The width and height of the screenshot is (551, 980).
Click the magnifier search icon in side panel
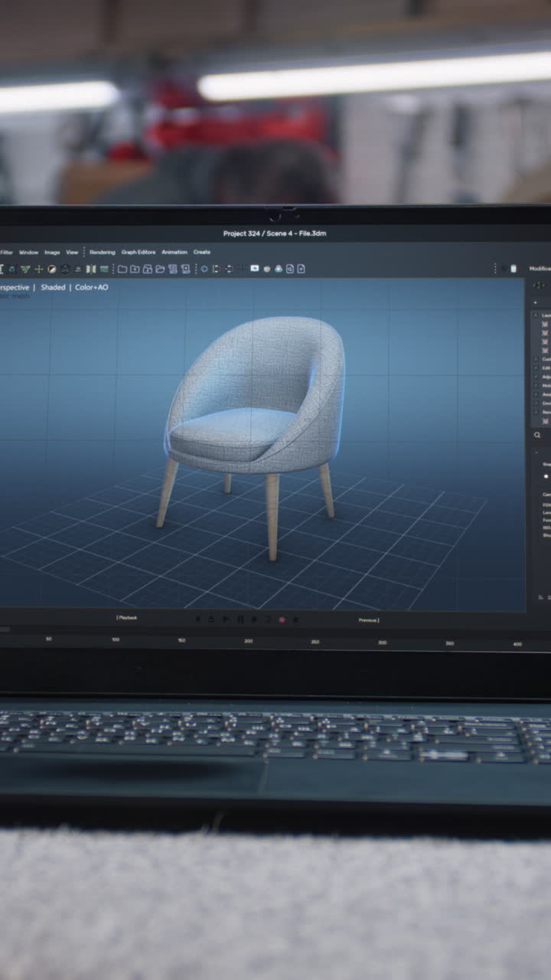click(x=537, y=435)
